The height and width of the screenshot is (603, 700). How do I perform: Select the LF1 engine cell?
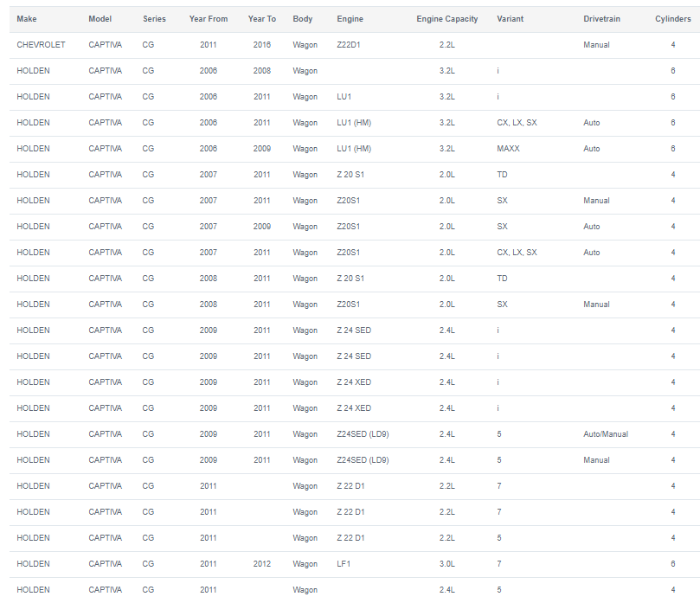344,564
